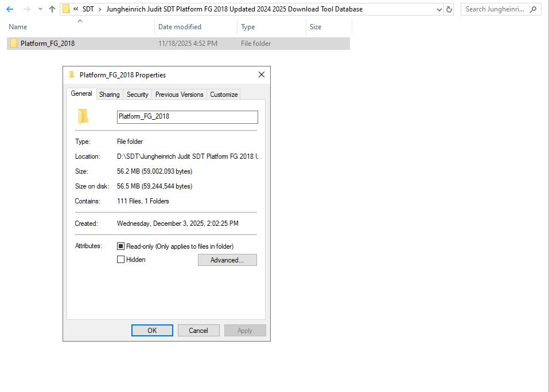The image size is (549, 392).
Task: Open the Customize tab
Action: tap(223, 94)
